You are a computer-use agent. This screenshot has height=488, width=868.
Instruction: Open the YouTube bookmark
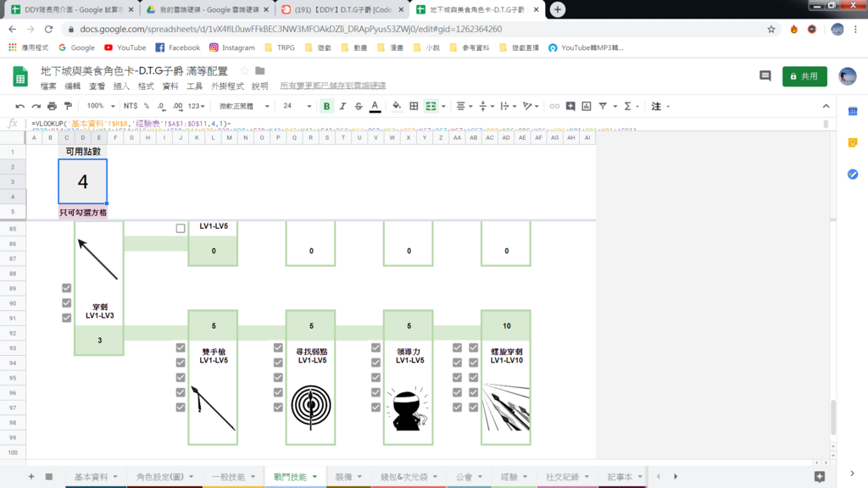[x=125, y=47]
